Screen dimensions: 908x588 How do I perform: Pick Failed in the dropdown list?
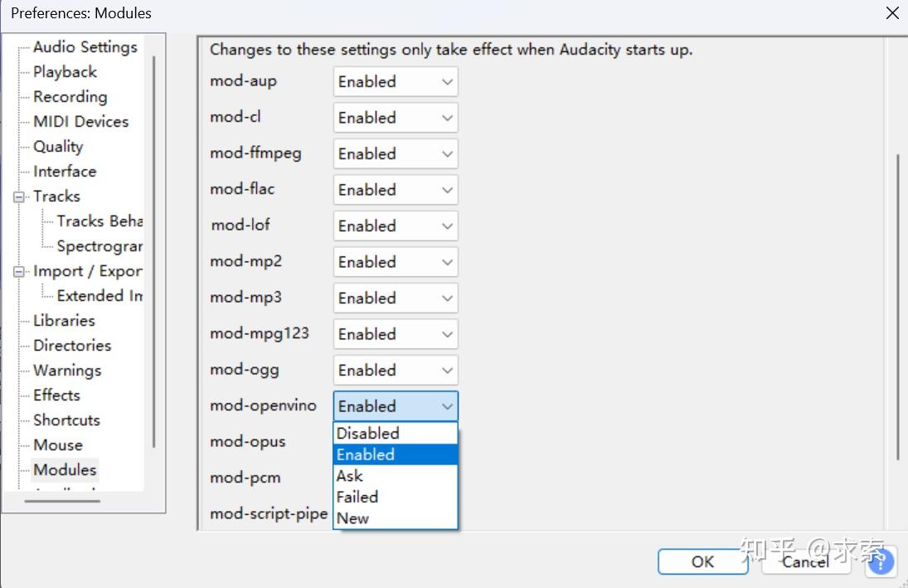pos(357,498)
